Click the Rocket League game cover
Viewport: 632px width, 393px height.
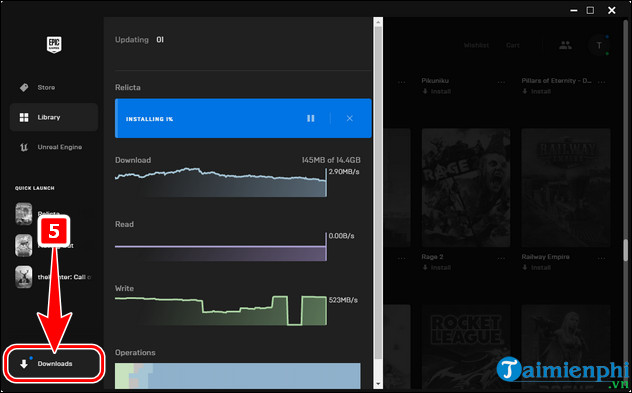point(466,347)
